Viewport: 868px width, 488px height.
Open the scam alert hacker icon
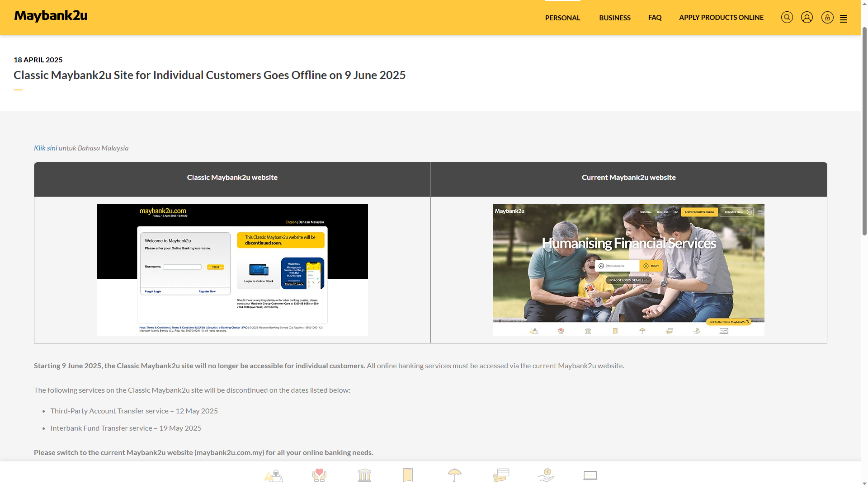274,475
